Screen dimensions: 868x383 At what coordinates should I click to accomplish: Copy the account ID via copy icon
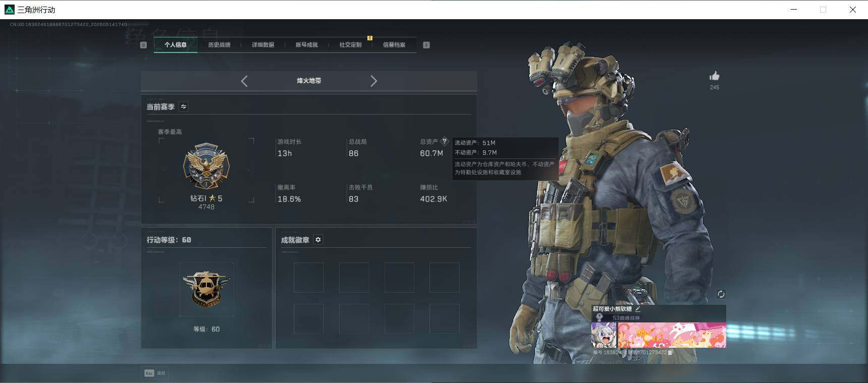point(670,352)
